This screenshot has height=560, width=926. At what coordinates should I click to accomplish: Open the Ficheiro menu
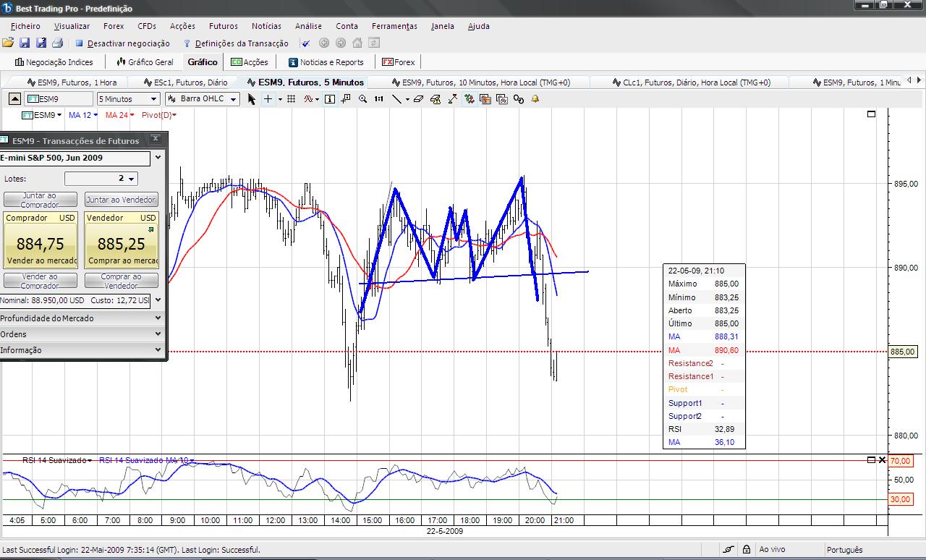tap(25, 26)
